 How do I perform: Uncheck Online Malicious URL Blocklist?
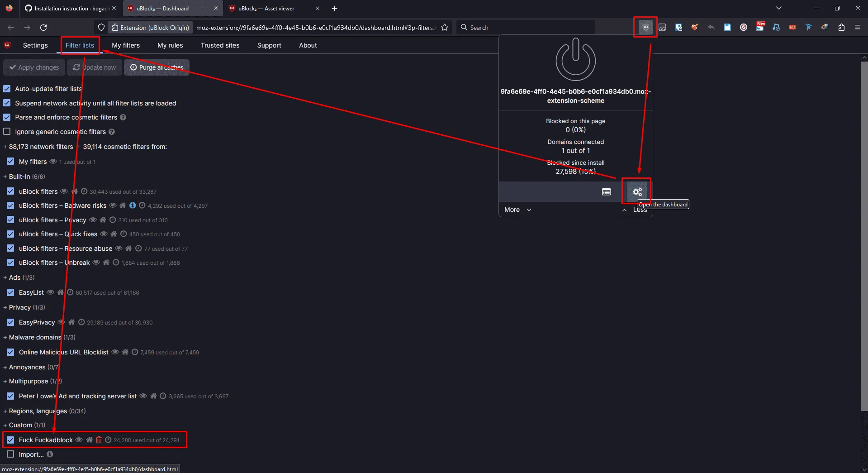click(10, 352)
